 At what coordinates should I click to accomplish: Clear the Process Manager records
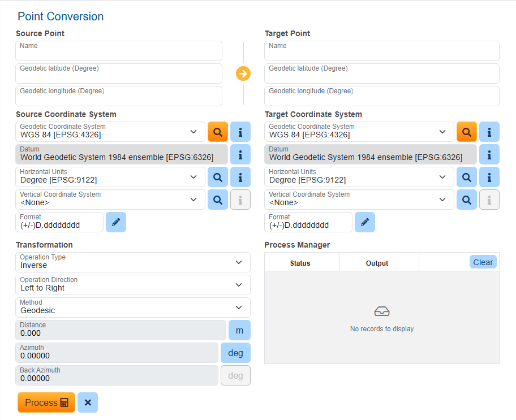(483, 262)
